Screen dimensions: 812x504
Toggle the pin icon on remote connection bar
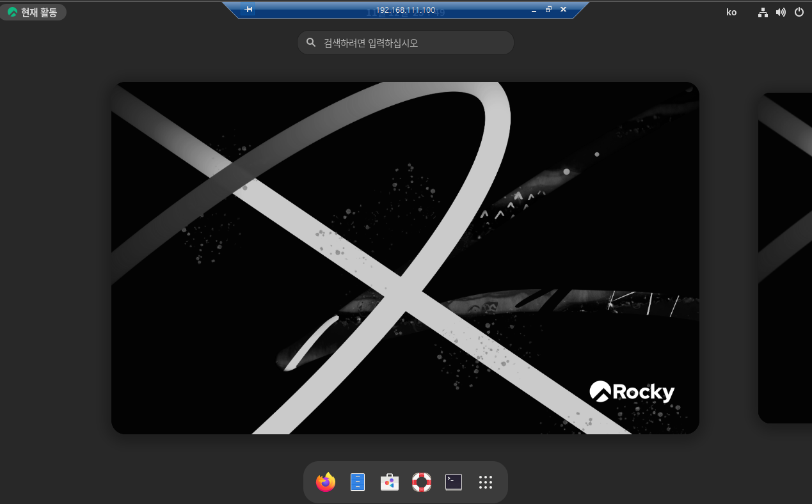[250, 10]
